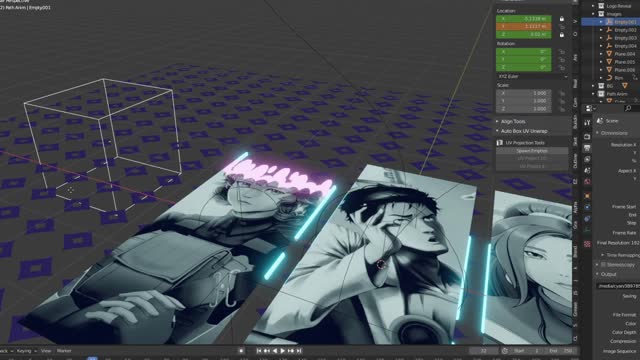The width and height of the screenshot is (640, 360).
Task: Select Empty.003 in the outliner
Action: (x=626, y=38)
